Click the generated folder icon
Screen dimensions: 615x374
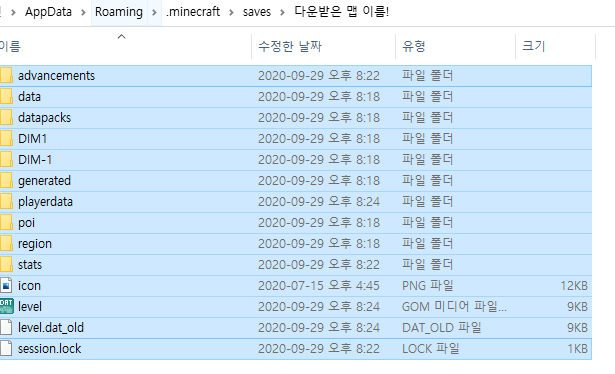pos(6,181)
